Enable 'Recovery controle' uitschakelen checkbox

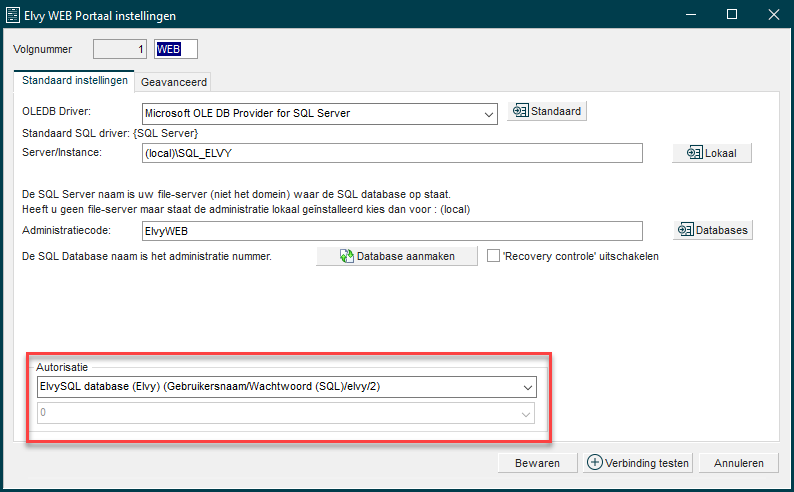click(493, 256)
